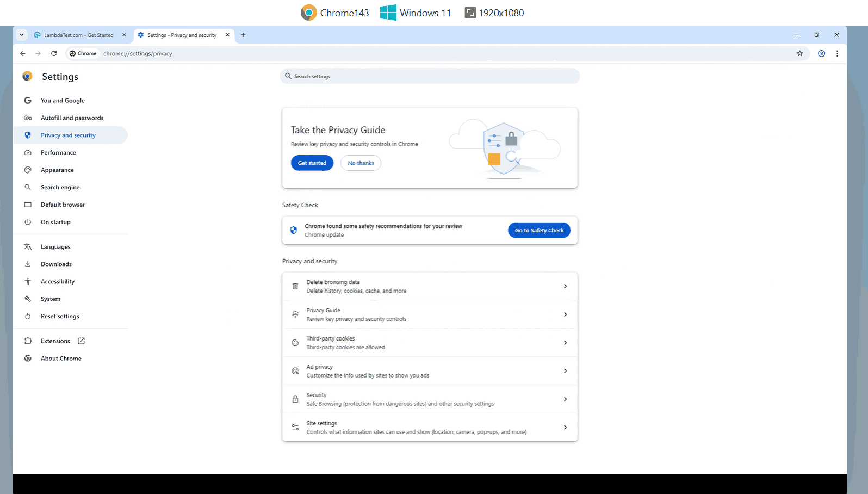
Task: Click the Privacy Guide signpost icon
Action: 295,314
